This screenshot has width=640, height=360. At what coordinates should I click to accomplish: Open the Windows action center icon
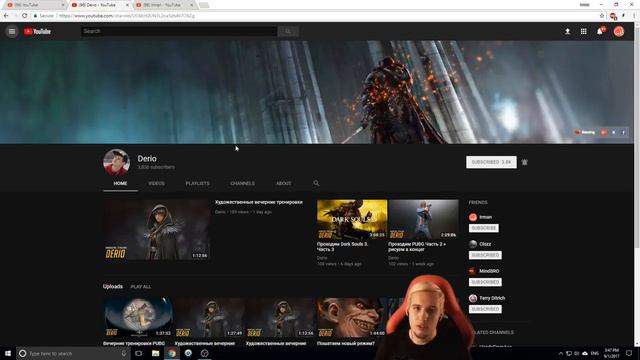[629, 353]
